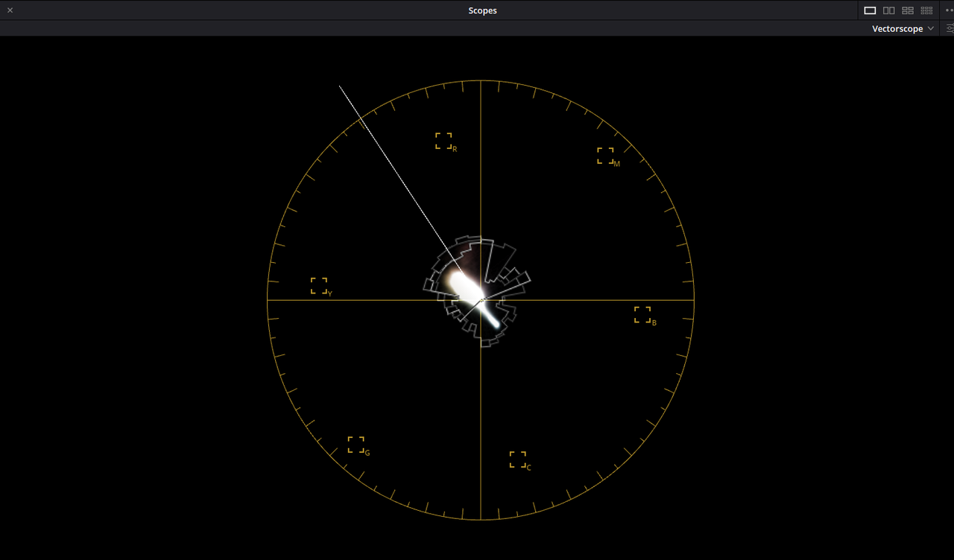Click the G target label on the vectorscope
This screenshot has height=560, width=954.
click(x=367, y=453)
